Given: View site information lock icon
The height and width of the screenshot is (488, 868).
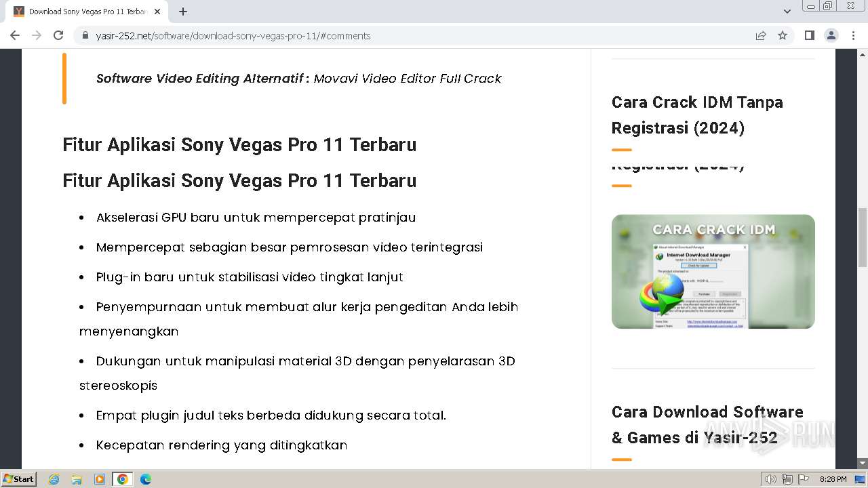Looking at the screenshot, I should [85, 35].
